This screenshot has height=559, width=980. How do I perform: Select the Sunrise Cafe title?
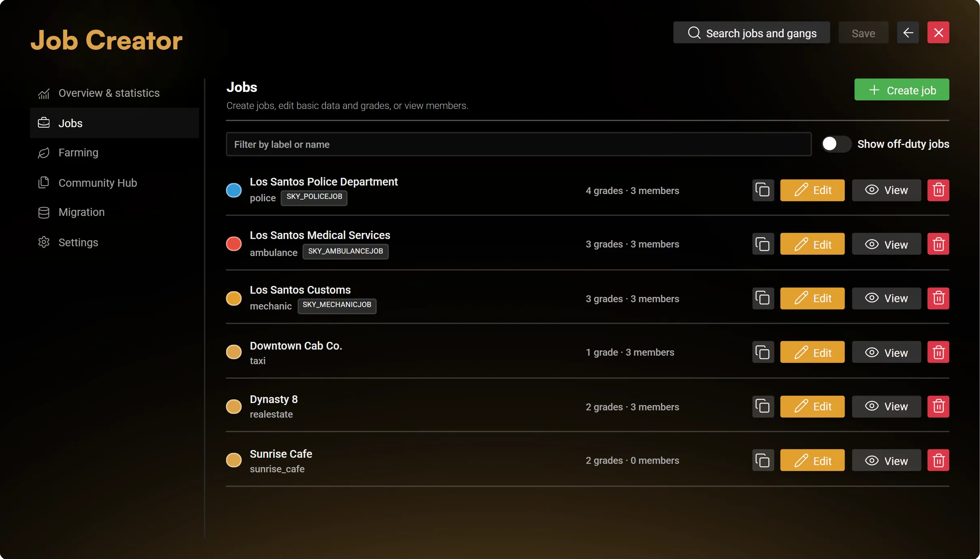pyautogui.click(x=281, y=454)
